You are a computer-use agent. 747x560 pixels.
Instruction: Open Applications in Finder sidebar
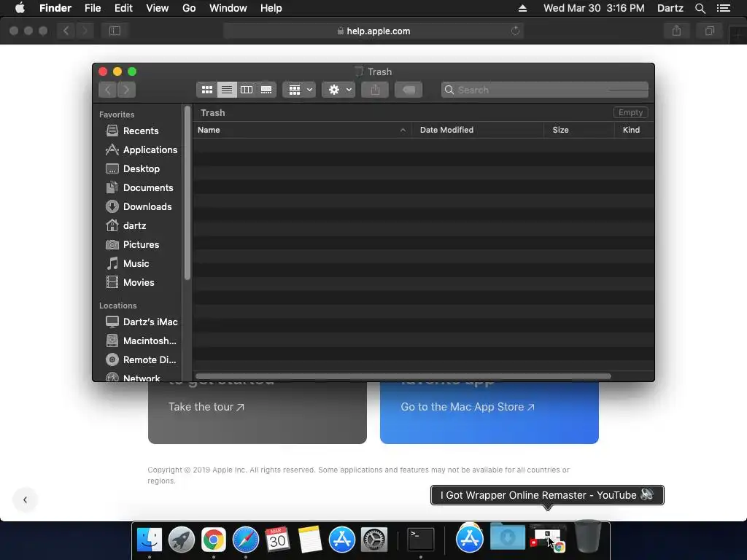click(x=141, y=149)
